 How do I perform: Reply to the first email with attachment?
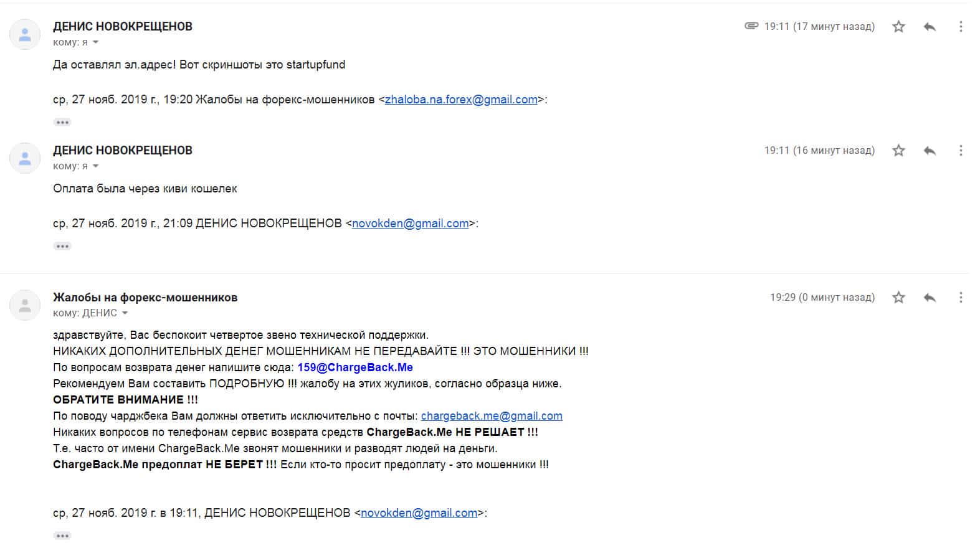click(x=930, y=26)
